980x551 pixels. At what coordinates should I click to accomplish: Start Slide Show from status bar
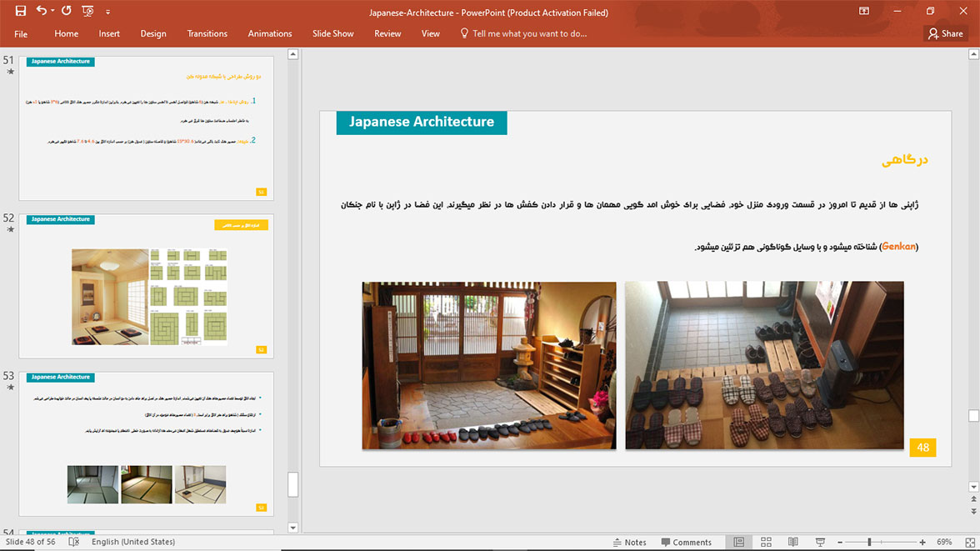(x=820, y=542)
